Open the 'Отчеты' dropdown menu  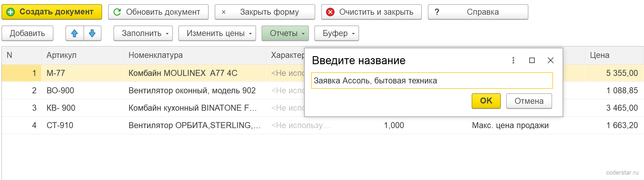(285, 33)
